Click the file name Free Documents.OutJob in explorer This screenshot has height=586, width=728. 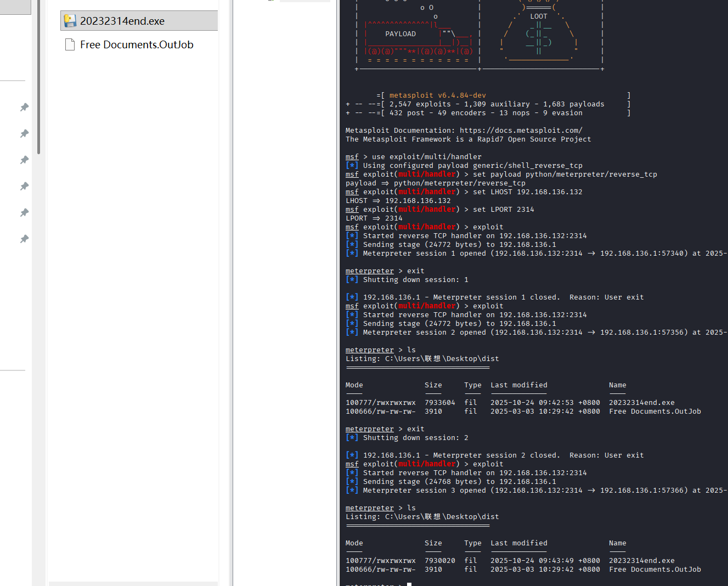(x=137, y=44)
